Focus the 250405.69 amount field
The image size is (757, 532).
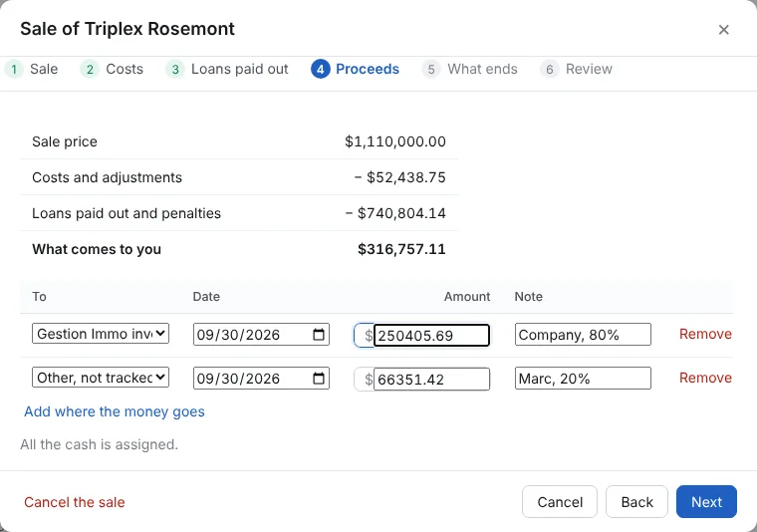(431, 335)
